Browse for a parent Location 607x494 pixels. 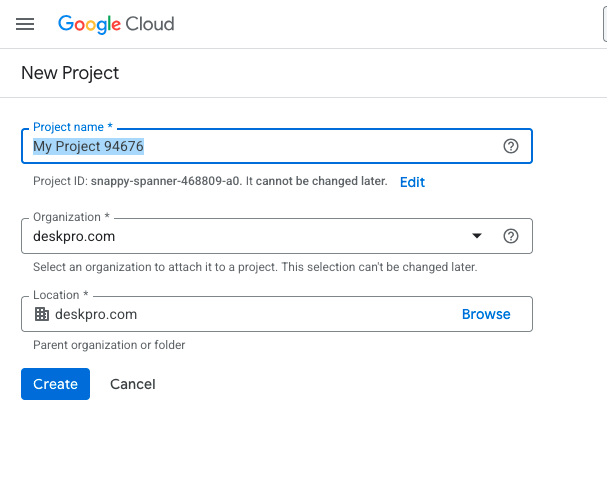(486, 314)
